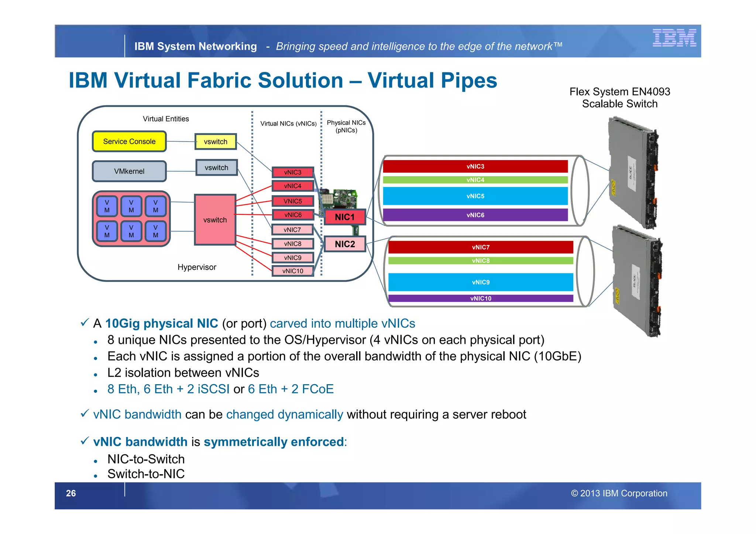The width and height of the screenshot is (756, 534).
Task: Click the page number 26 in footer
Action: [71, 493]
